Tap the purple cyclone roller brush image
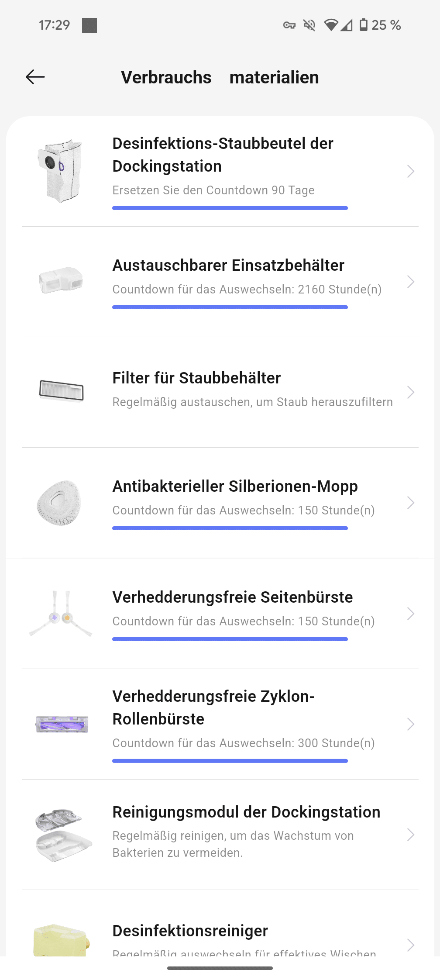 tap(62, 724)
